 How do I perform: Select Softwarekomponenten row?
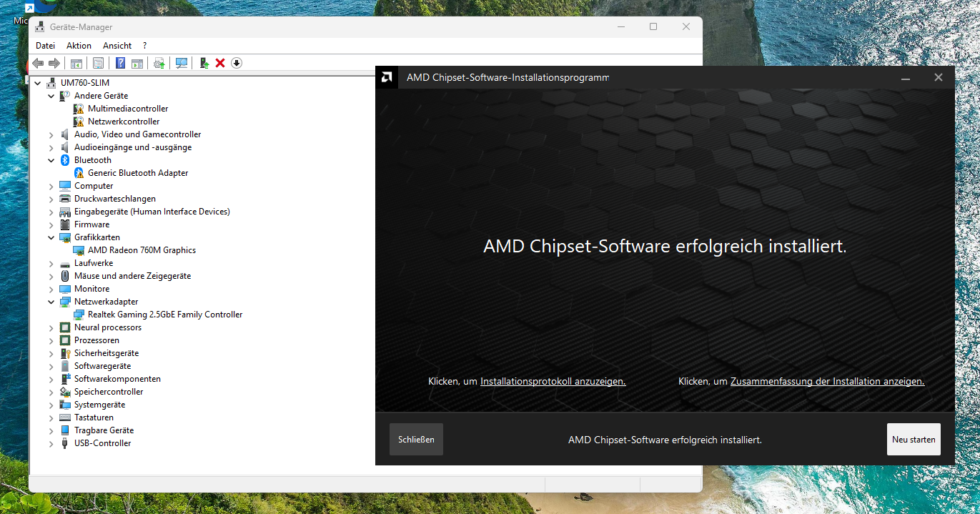tap(117, 379)
